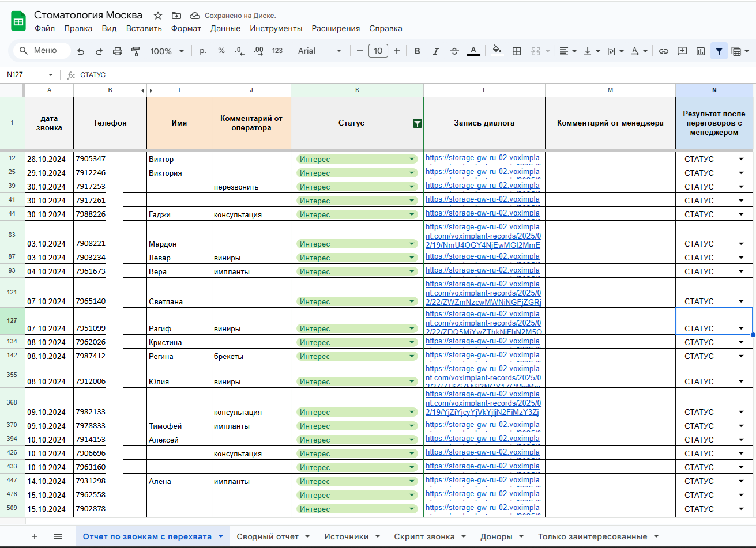Add a comment with the toolbar icon
The image size is (756, 548).
click(682, 51)
